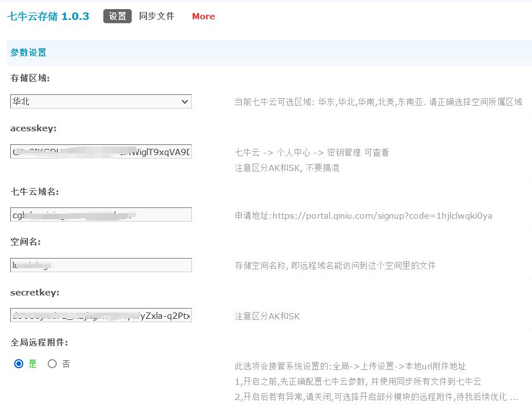Click the secretkey field label

(35, 293)
